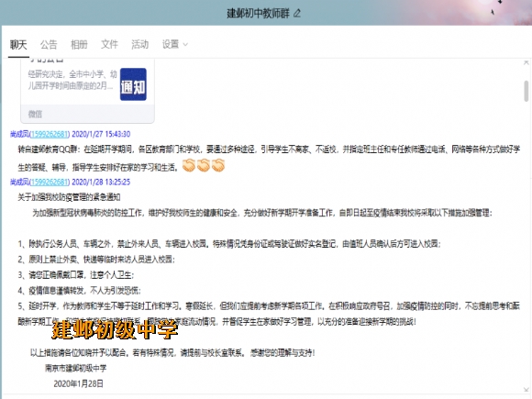Click the scroll down arrow of chat
This screenshot has width=532, height=399.
click(x=526, y=390)
